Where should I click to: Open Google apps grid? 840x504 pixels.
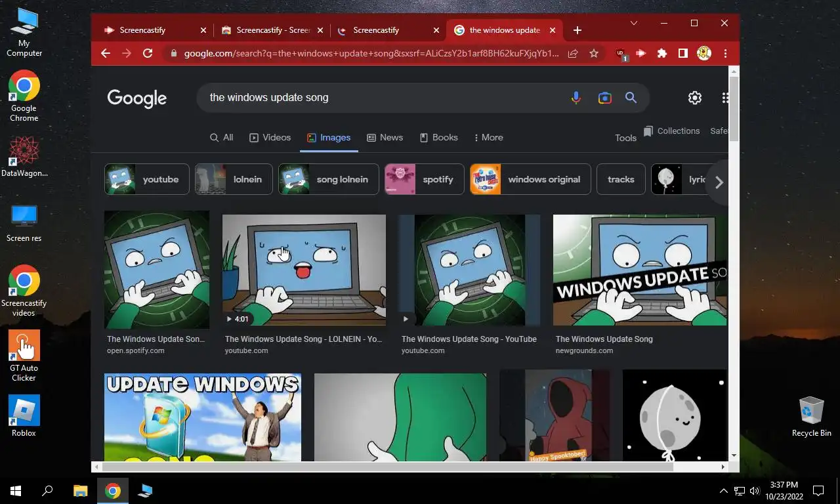click(x=725, y=98)
